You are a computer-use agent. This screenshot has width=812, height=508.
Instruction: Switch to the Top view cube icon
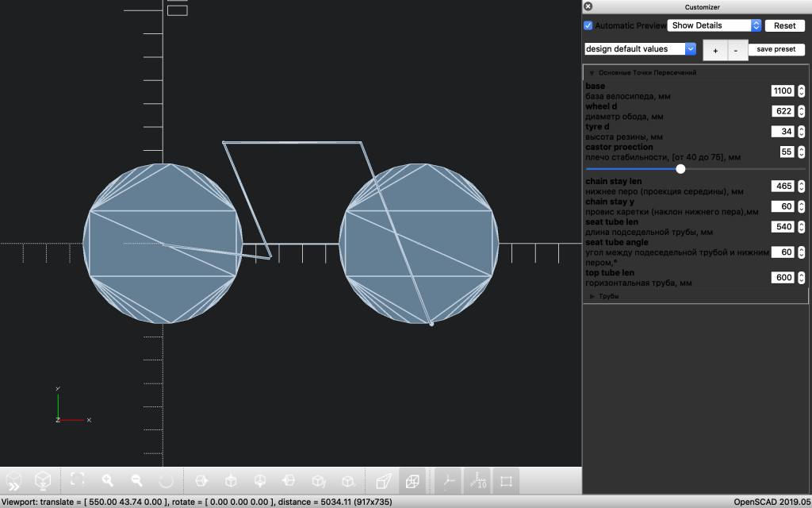tap(231, 481)
